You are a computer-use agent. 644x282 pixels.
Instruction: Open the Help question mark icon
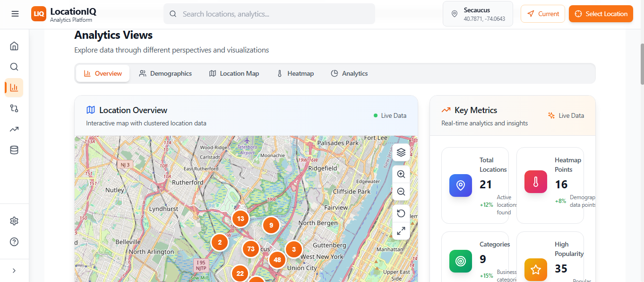14,242
